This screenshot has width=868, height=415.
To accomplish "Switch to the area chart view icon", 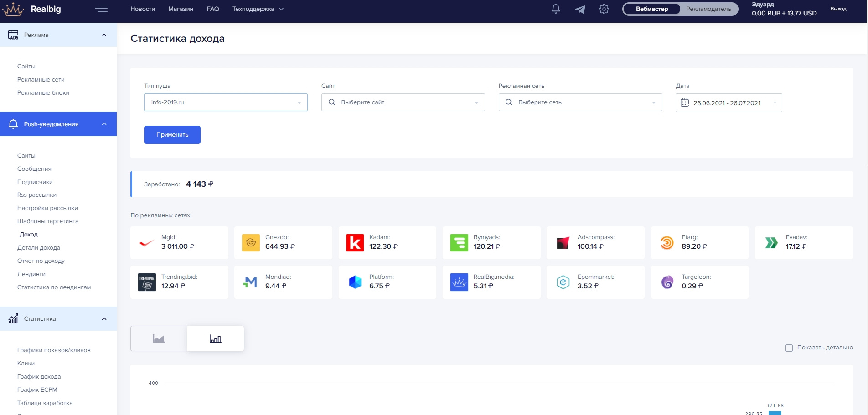I will pos(159,338).
